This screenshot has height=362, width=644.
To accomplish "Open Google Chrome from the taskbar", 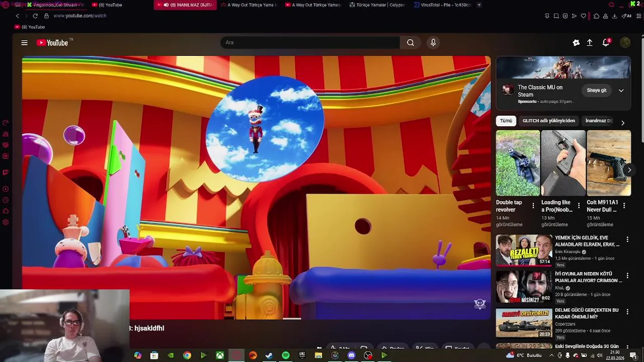I will pyautogui.click(x=187, y=355).
